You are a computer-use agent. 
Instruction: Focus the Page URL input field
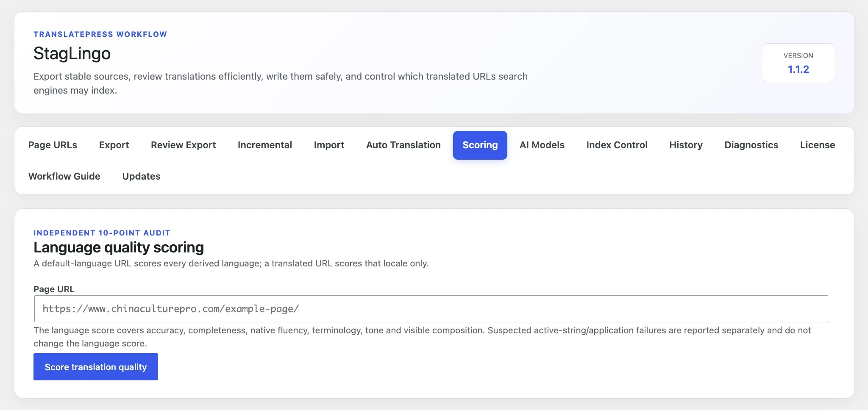tap(431, 309)
